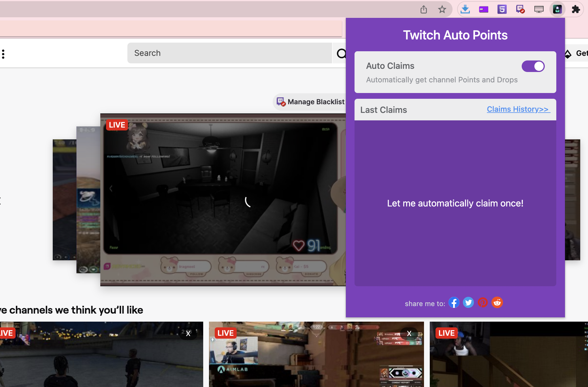The width and height of the screenshot is (588, 387).
Task: Click the extensions puzzle piece icon
Action: click(x=576, y=9)
